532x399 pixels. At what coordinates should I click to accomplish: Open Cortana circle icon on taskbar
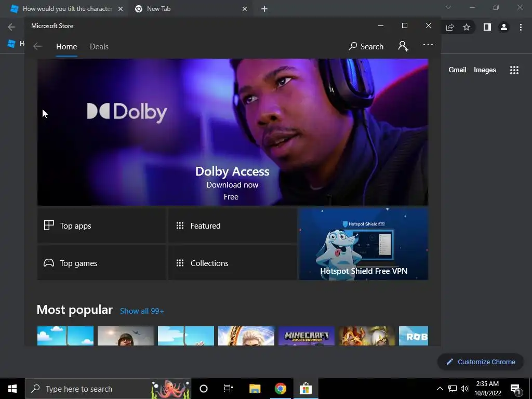pos(204,389)
